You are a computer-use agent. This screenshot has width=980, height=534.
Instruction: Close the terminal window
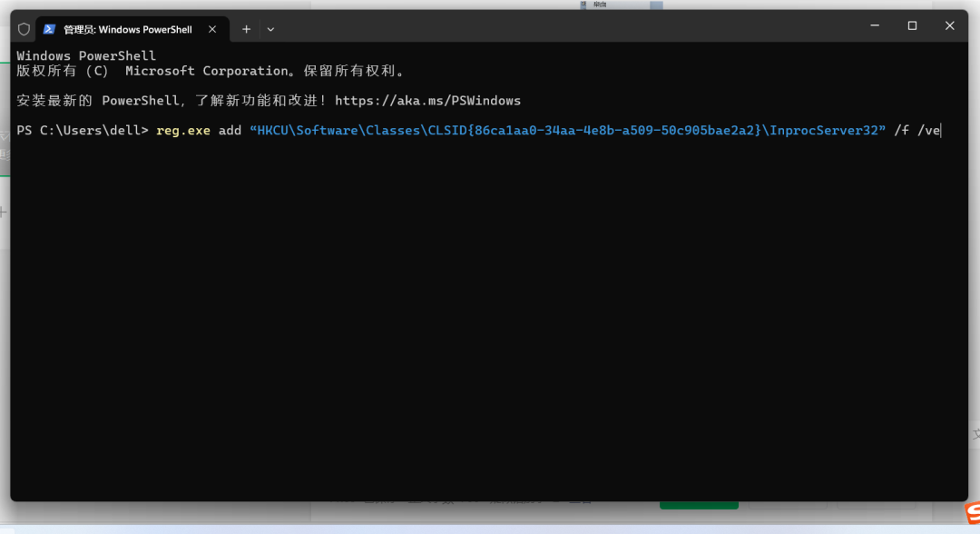pyautogui.click(x=949, y=26)
